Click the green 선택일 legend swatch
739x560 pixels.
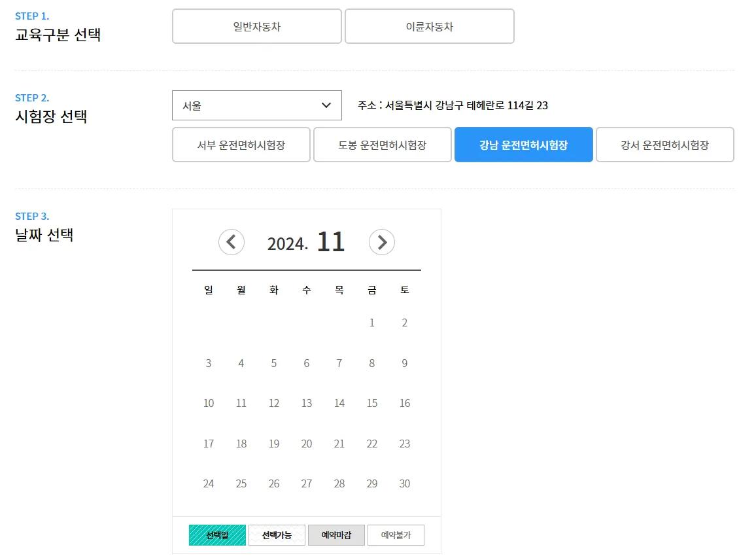217,534
